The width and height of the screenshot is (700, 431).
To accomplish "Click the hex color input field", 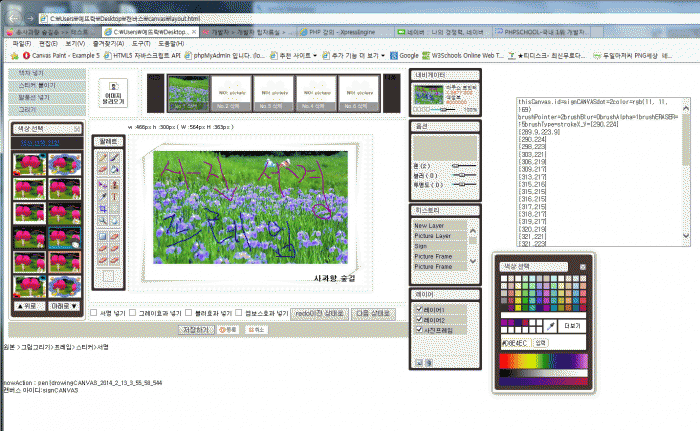I will pyautogui.click(x=516, y=343).
